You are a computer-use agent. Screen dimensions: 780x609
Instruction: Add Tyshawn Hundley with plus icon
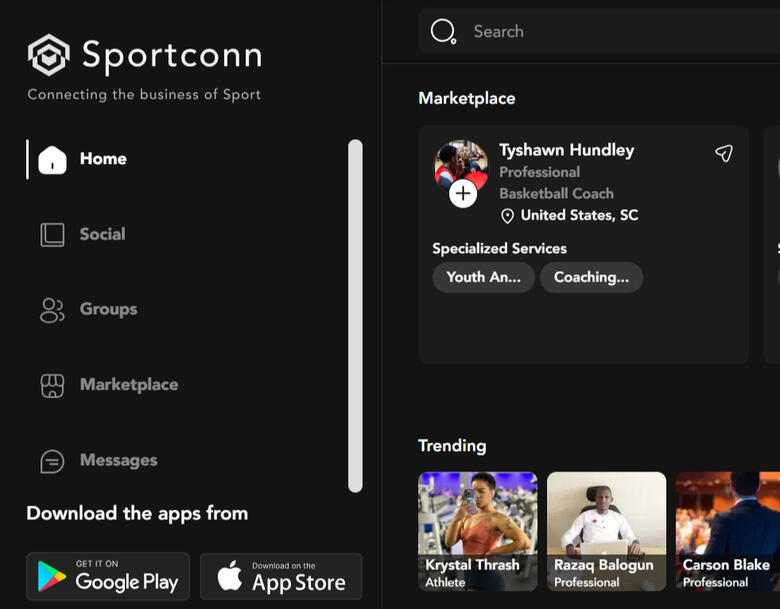click(463, 193)
